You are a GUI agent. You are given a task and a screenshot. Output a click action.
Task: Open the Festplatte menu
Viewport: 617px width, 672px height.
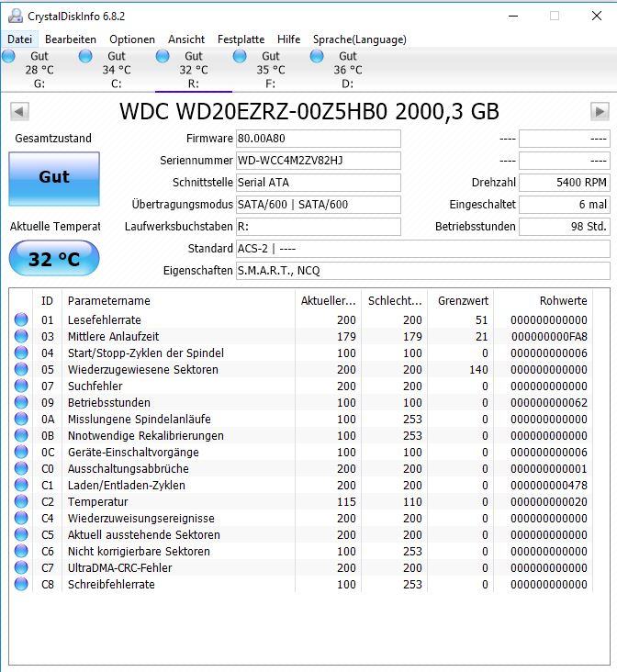(241, 39)
